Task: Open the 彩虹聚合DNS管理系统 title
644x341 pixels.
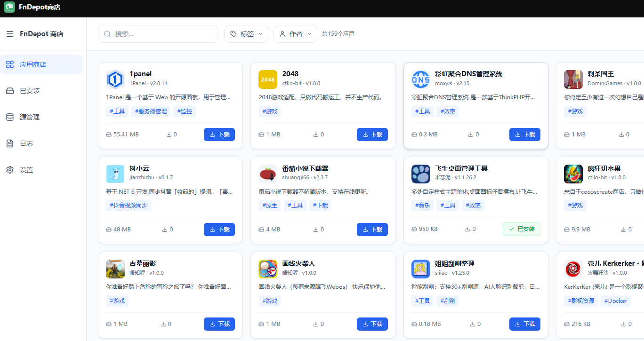Action: (x=469, y=74)
